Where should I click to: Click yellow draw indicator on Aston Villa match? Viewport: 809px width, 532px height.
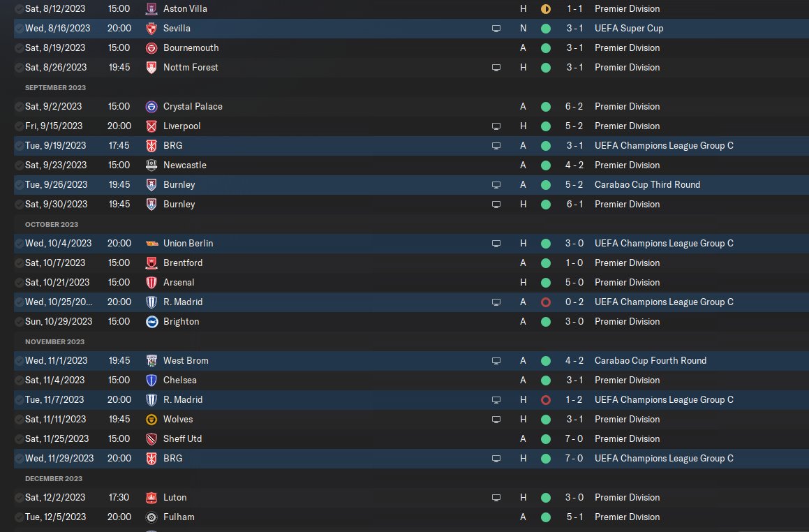click(x=545, y=9)
